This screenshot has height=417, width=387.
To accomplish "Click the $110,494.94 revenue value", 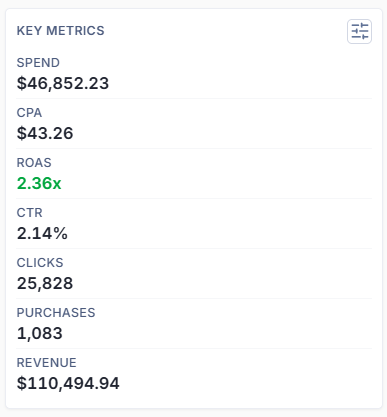I will pyautogui.click(x=68, y=383).
